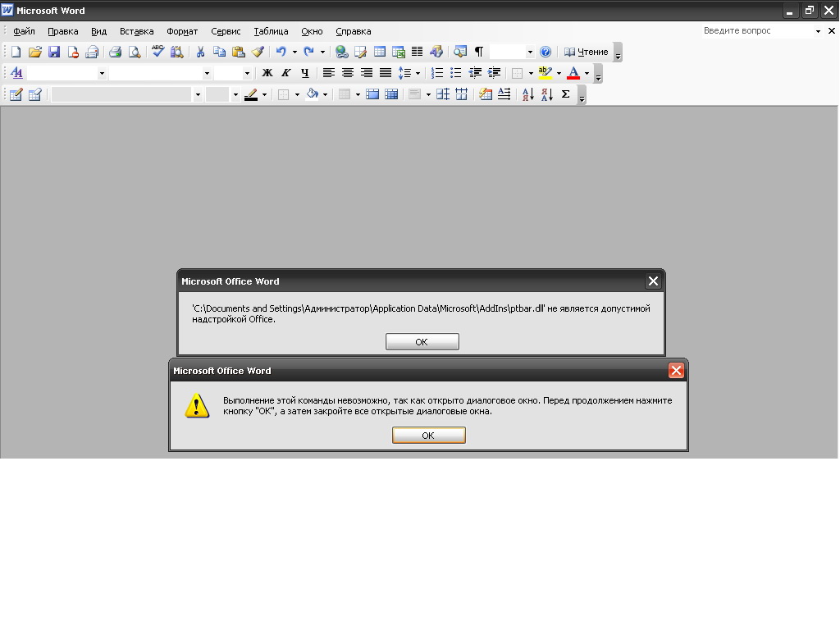Expand the font color dropdown arrow
The image size is (840, 630).
(587, 73)
